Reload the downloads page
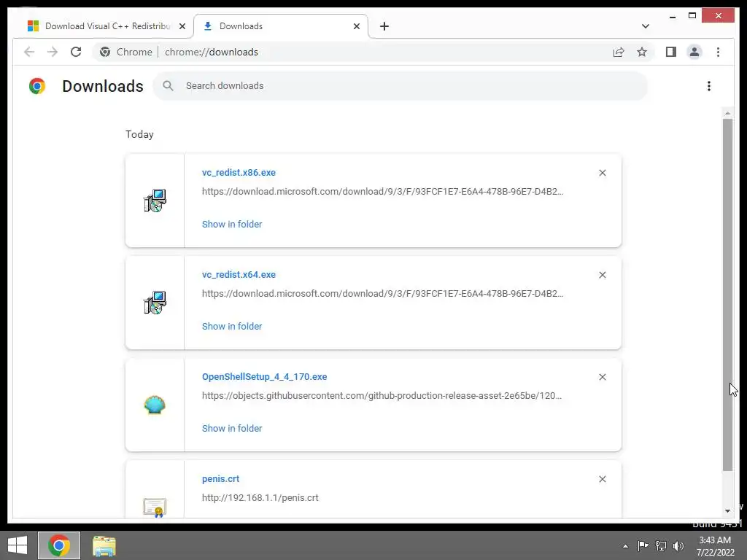The width and height of the screenshot is (747, 560). tap(76, 52)
